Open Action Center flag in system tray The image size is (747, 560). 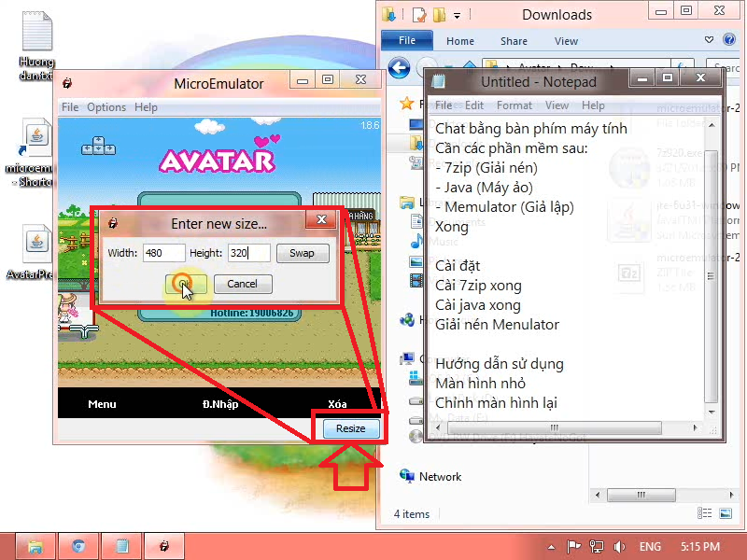[x=573, y=546]
